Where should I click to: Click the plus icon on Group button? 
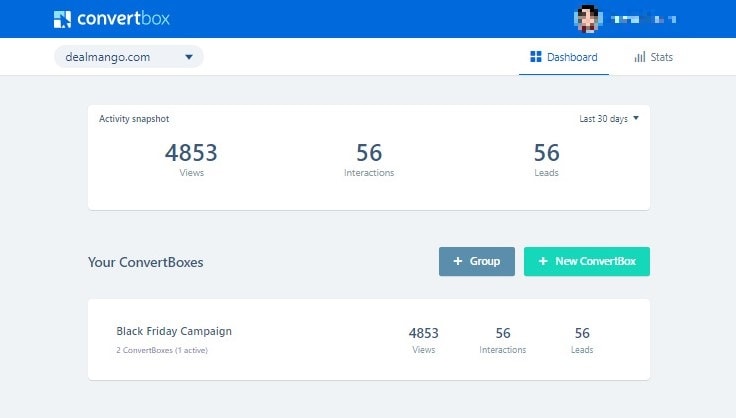[x=458, y=261]
